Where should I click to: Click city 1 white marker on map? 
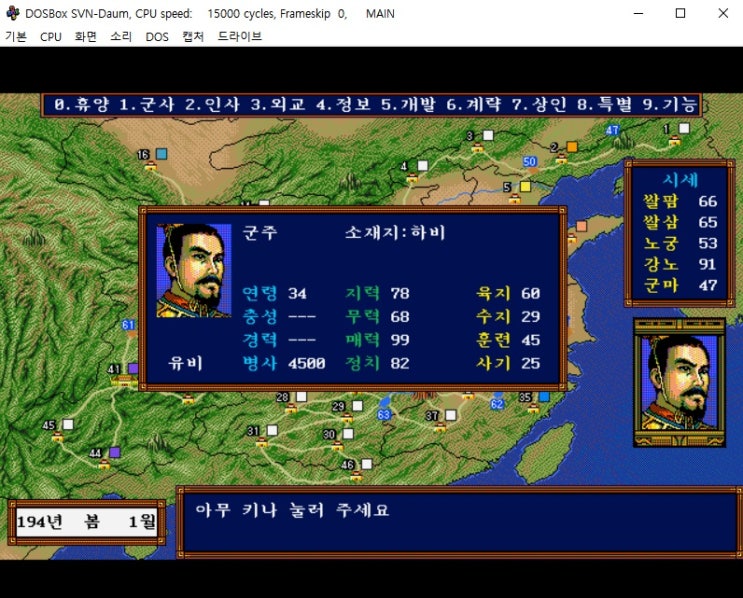[x=684, y=128]
